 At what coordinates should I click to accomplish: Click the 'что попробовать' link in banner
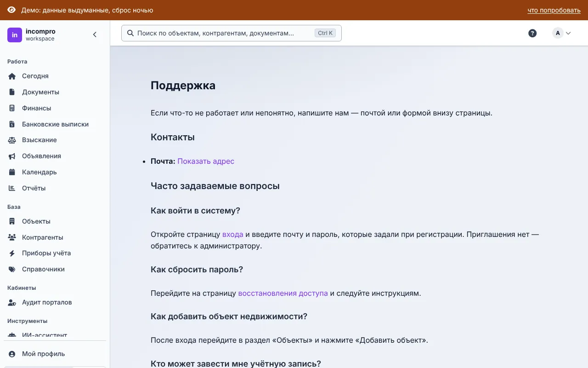(554, 10)
